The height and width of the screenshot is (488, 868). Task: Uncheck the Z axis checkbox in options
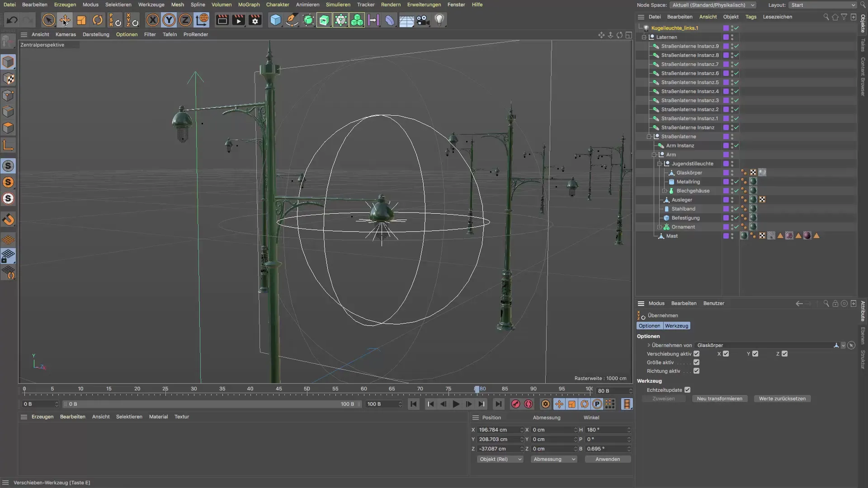(x=784, y=354)
